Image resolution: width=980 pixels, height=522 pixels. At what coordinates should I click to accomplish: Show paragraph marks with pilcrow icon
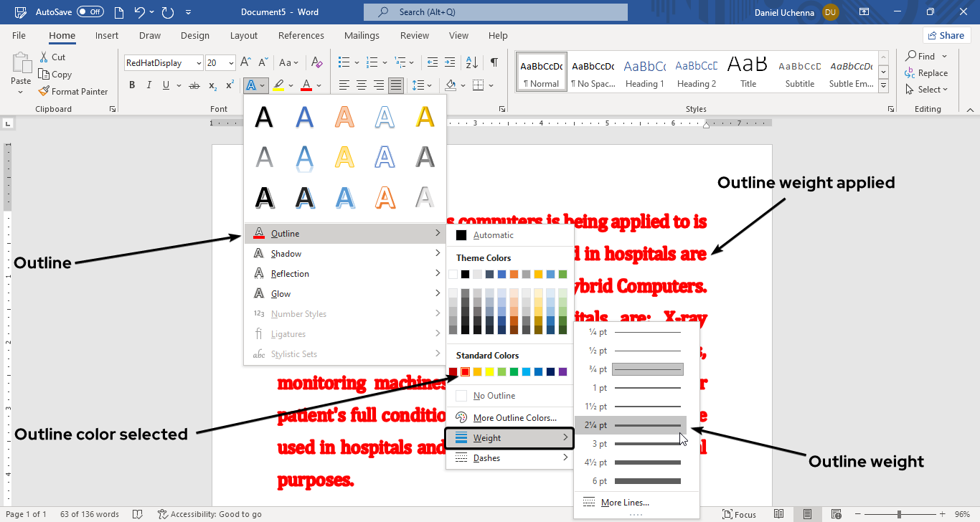coord(494,62)
